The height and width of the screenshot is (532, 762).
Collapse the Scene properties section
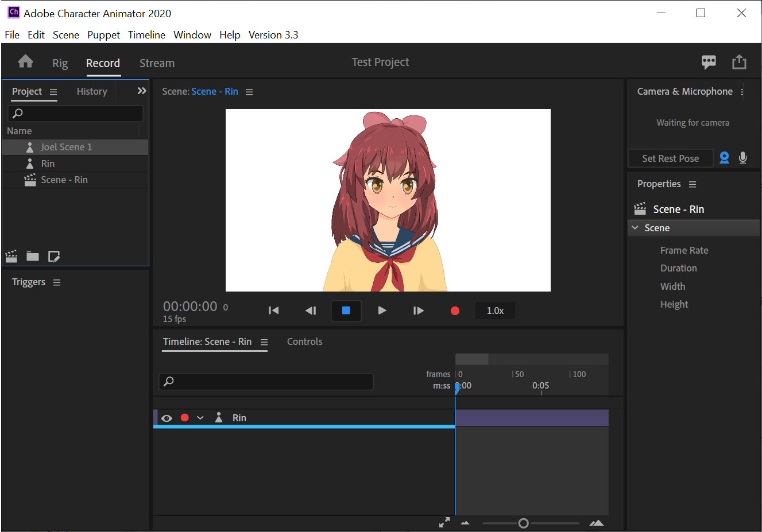click(x=635, y=228)
